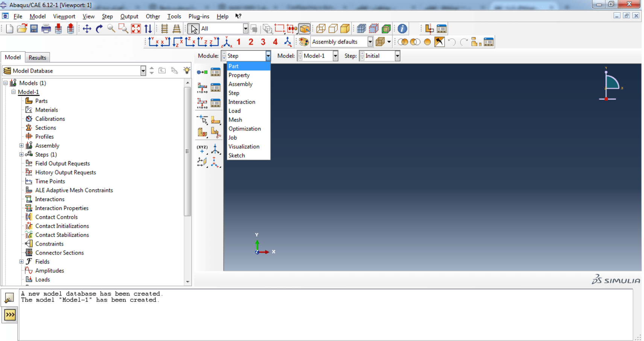
Task: Open the selection filter All dropdown
Action: pos(245,29)
